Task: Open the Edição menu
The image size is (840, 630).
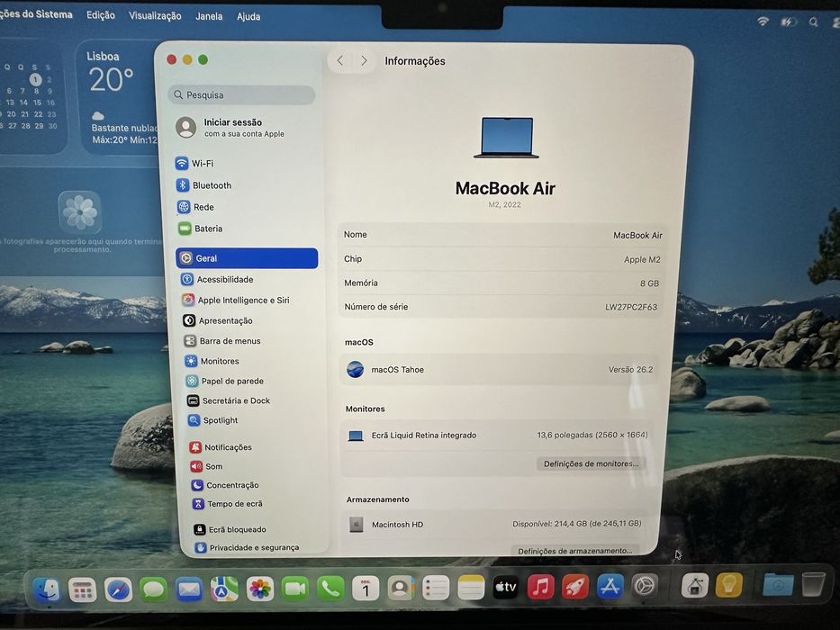Action: [101, 15]
